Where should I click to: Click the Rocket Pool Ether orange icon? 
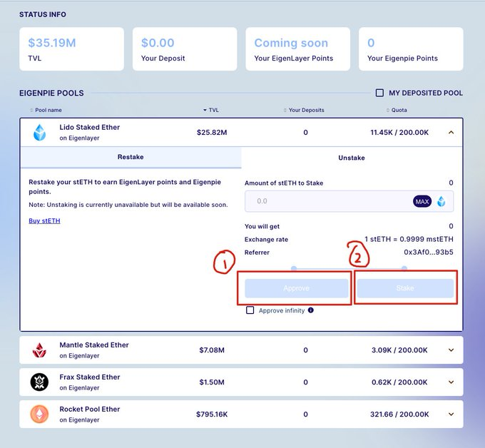39,414
